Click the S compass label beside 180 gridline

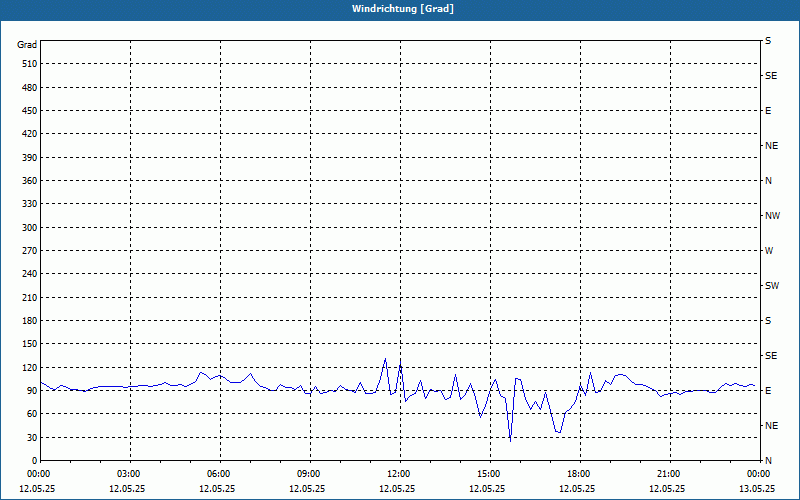point(768,320)
